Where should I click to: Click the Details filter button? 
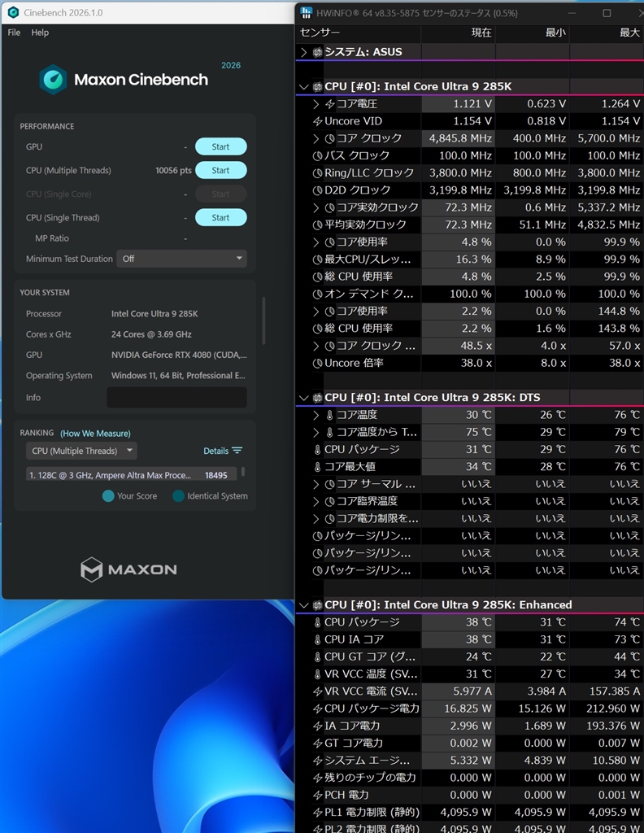pyautogui.click(x=223, y=451)
